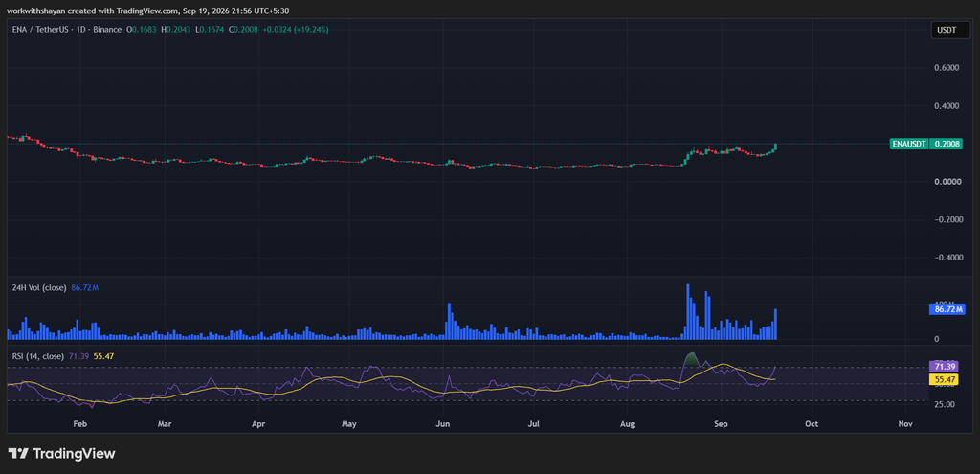Click the yellow 55.47 RSI axis tag
Image resolution: width=980 pixels, height=474 pixels.
(x=945, y=379)
